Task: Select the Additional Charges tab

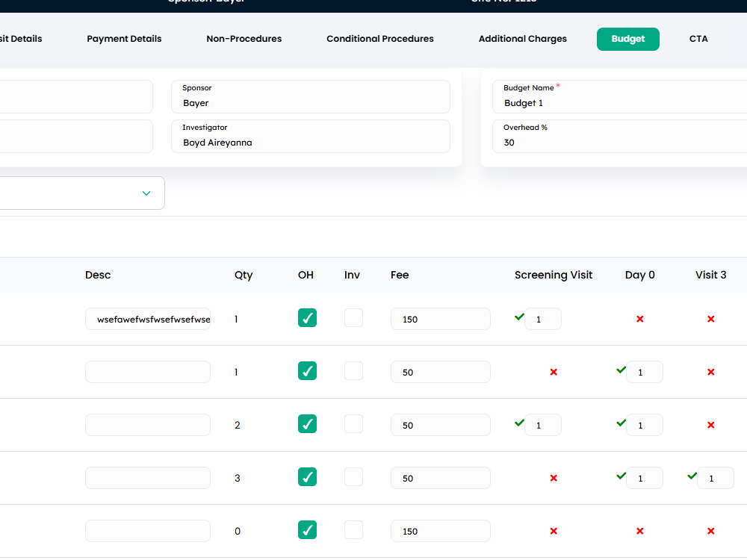Action: tap(523, 39)
